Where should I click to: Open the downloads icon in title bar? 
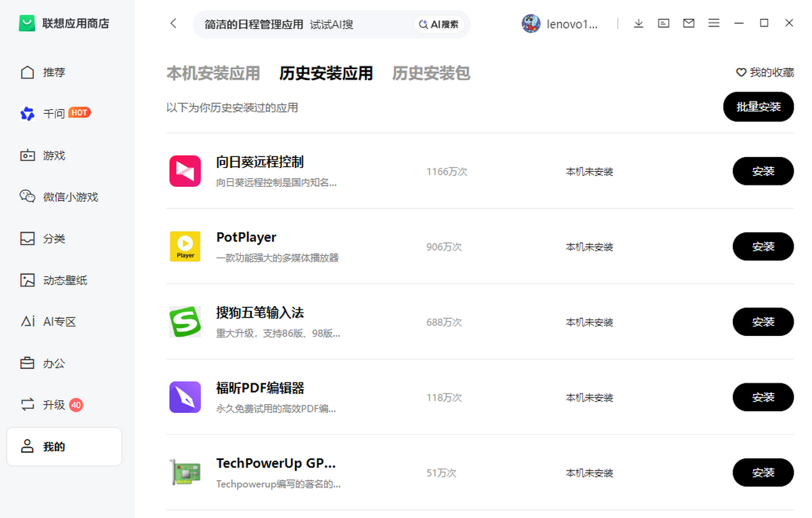(639, 24)
